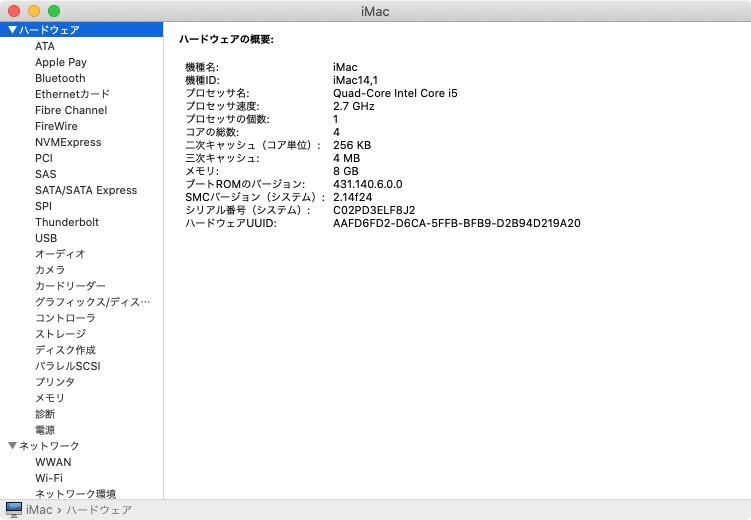Viewport: 751px width, 520px height.
Task: Minimize the window with yellow button
Action: pyautogui.click(x=34, y=11)
